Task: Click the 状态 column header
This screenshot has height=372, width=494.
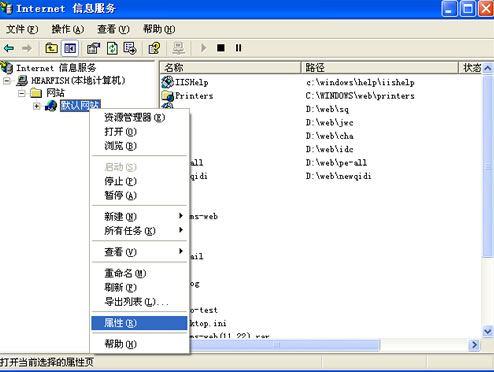Action: 471,68
